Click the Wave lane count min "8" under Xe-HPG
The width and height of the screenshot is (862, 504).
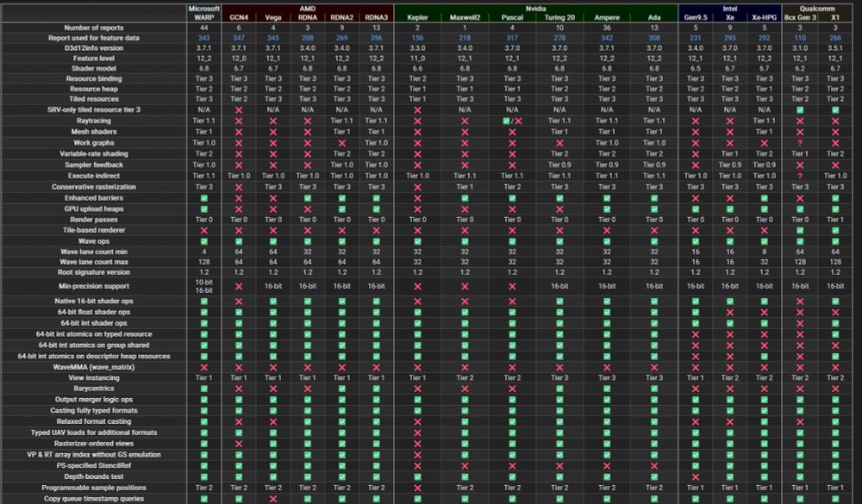[764, 252]
